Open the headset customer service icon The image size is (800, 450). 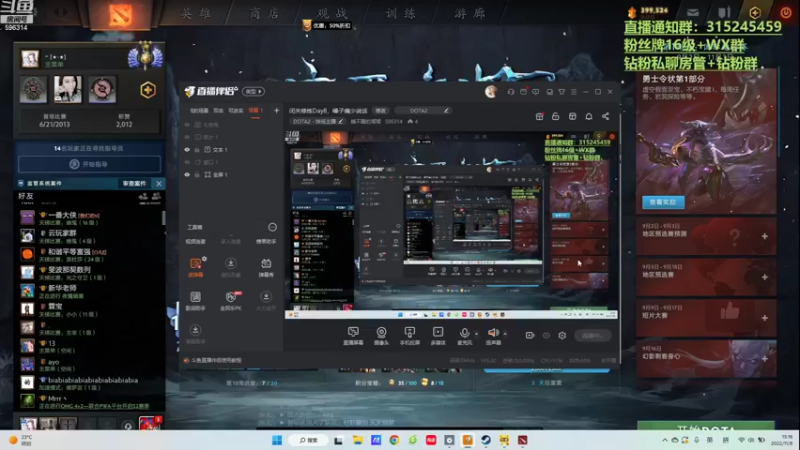coord(511,92)
